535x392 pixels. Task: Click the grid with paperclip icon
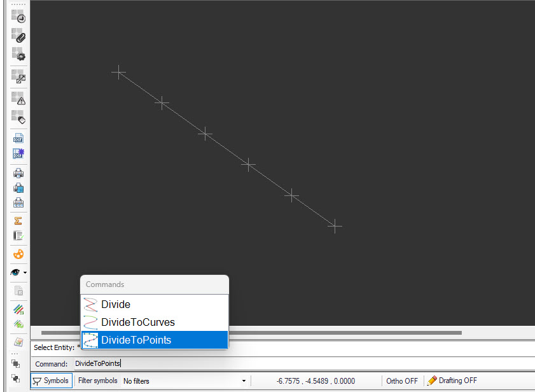18,35
